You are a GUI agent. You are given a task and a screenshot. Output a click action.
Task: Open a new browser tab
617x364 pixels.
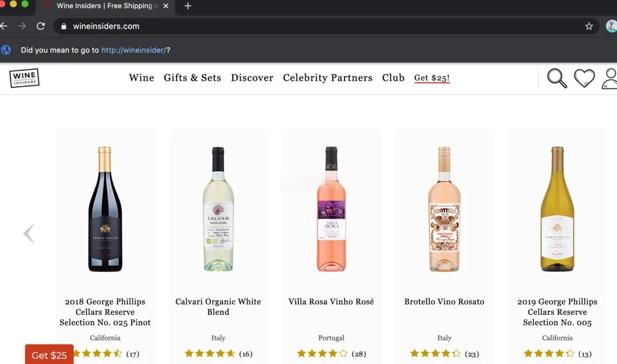tap(188, 6)
